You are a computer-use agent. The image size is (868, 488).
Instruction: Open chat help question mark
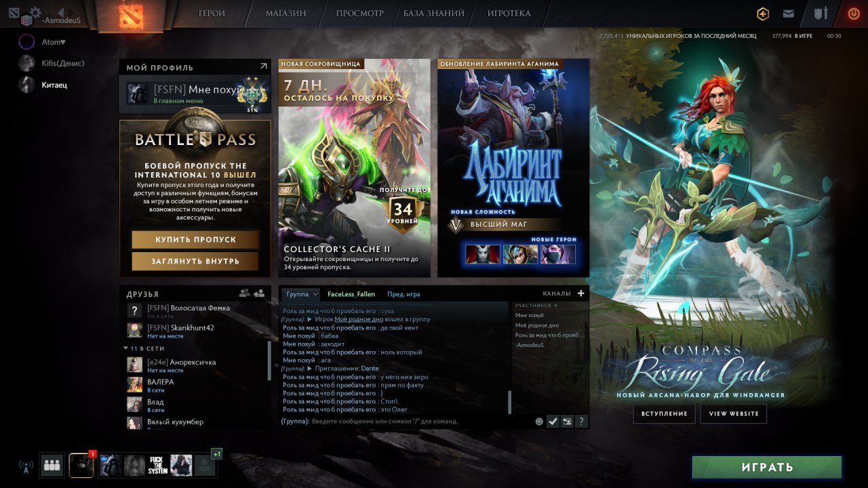(581, 422)
